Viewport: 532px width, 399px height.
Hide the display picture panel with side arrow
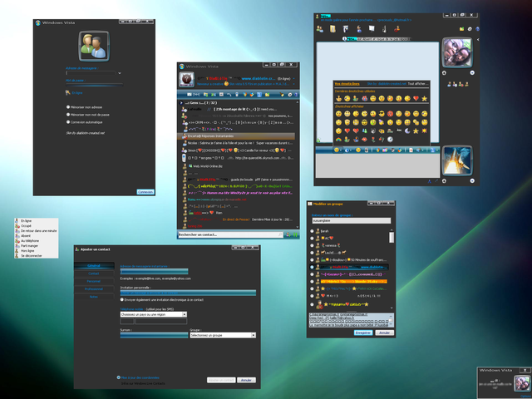tap(478, 39)
